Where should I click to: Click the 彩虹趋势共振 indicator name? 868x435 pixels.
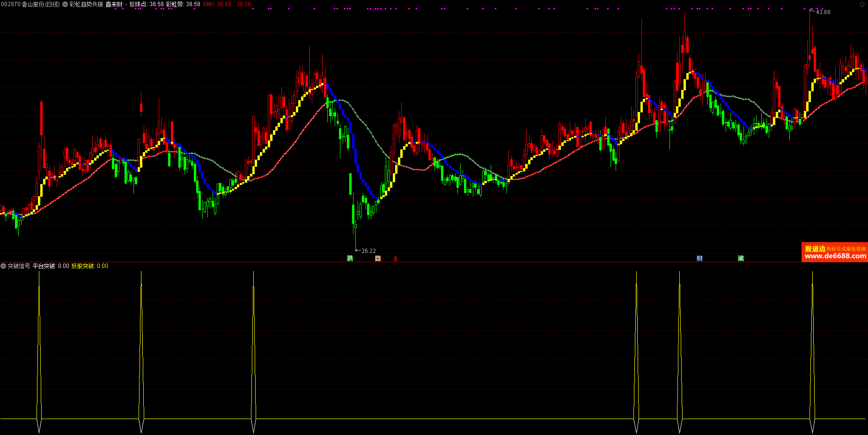(86, 4)
